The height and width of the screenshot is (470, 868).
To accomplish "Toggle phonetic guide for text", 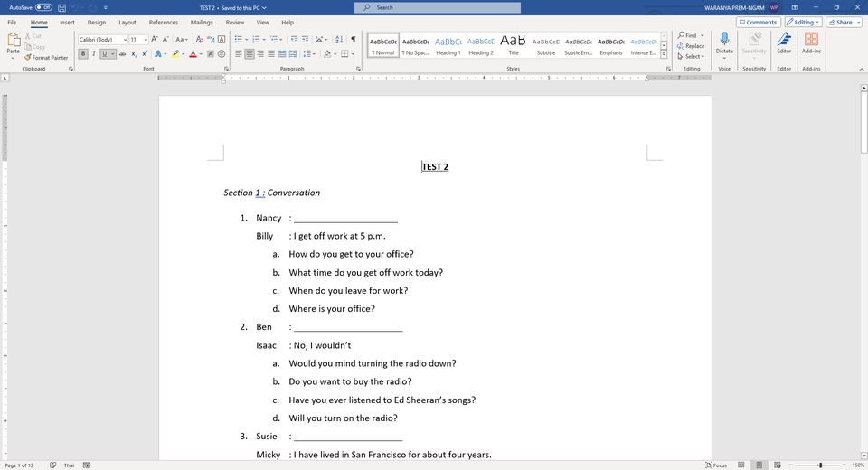I will [211, 39].
